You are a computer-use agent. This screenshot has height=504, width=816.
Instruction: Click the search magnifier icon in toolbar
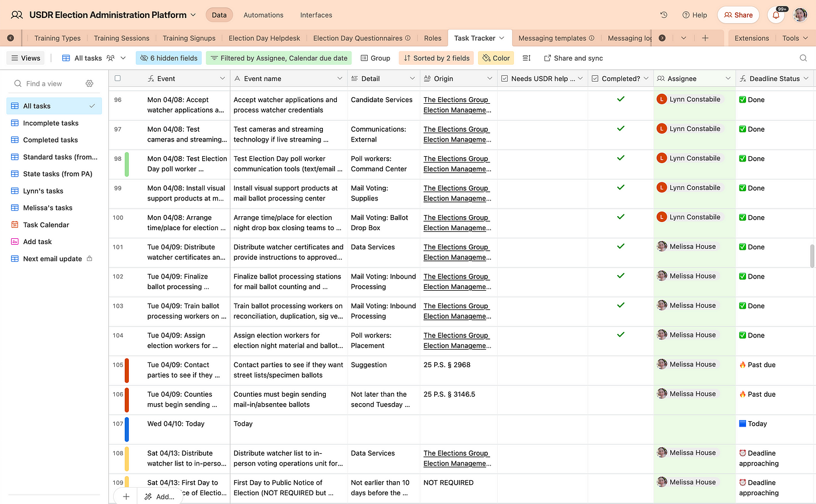click(803, 58)
